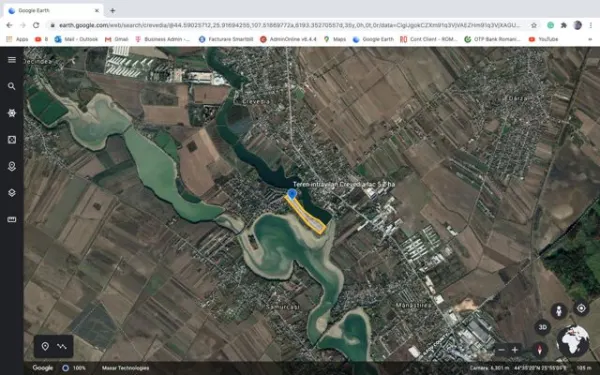The width and height of the screenshot is (600, 375).
Task: Select the Measure distance ruler tool
Action: click(x=12, y=219)
